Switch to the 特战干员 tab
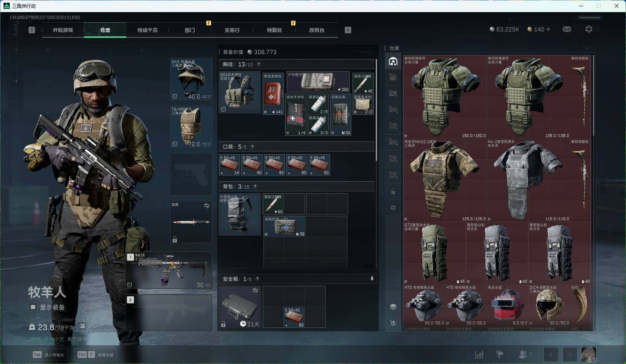This screenshot has width=626, height=364. 147,30
